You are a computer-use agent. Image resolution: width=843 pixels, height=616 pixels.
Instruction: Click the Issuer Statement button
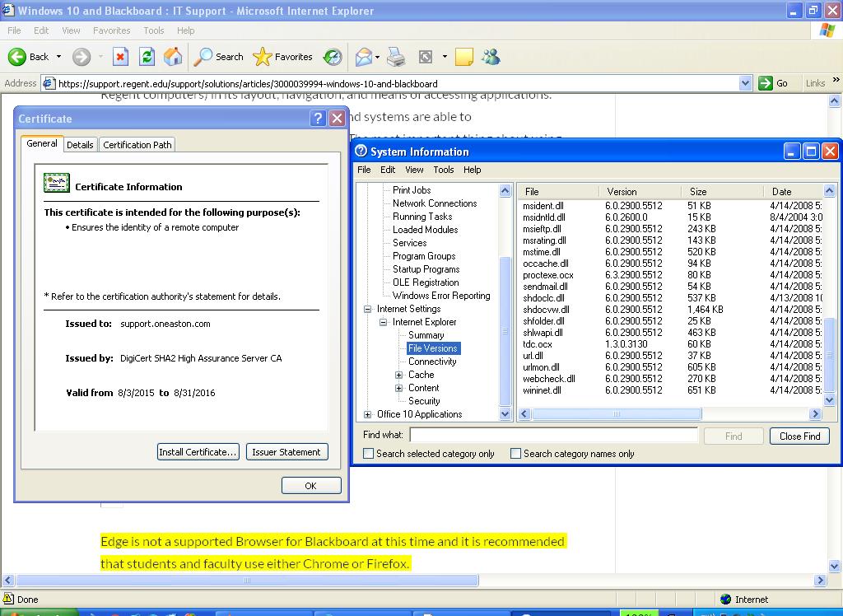tap(286, 452)
